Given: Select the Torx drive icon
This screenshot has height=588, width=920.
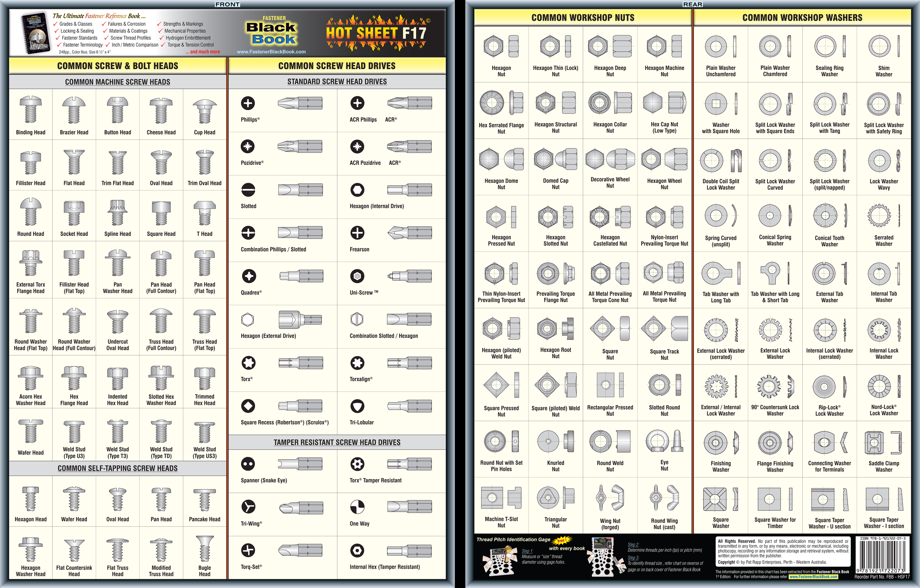Looking at the screenshot, I should (x=251, y=363).
